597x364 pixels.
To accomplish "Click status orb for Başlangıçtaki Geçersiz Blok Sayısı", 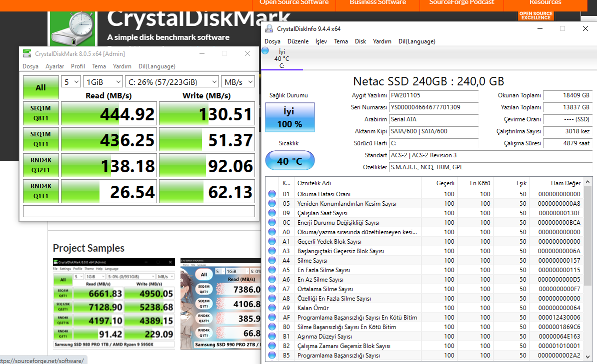I will coord(272,251).
